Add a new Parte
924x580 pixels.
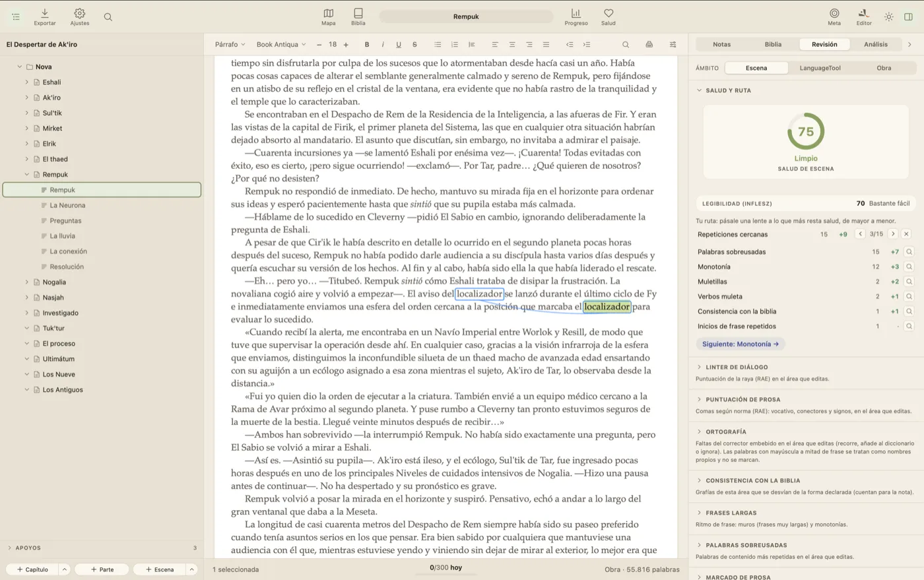(x=102, y=569)
